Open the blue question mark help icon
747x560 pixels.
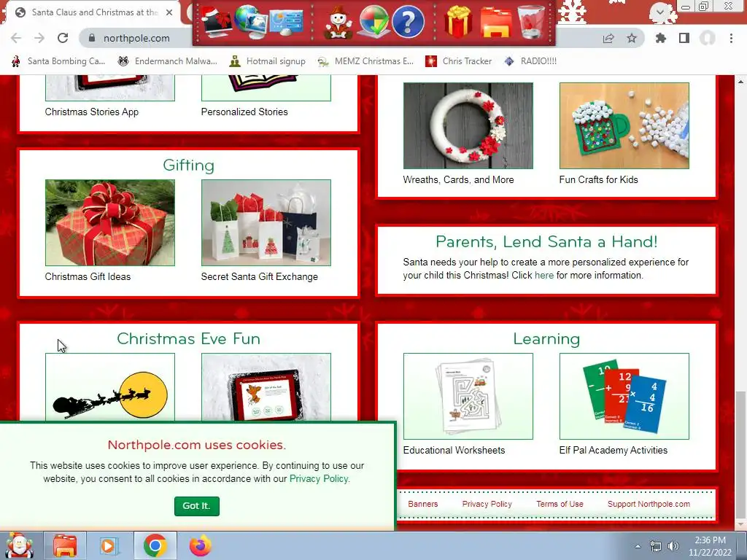pos(408,22)
